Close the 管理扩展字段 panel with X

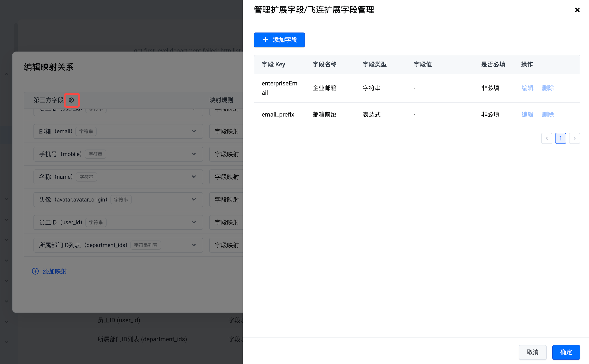tap(577, 10)
